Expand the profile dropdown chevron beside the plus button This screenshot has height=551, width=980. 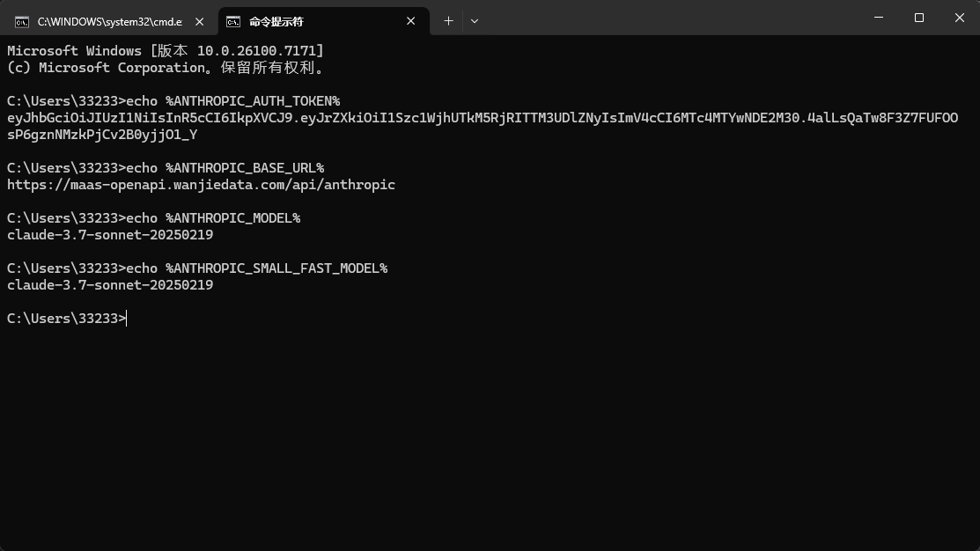coord(475,21)
